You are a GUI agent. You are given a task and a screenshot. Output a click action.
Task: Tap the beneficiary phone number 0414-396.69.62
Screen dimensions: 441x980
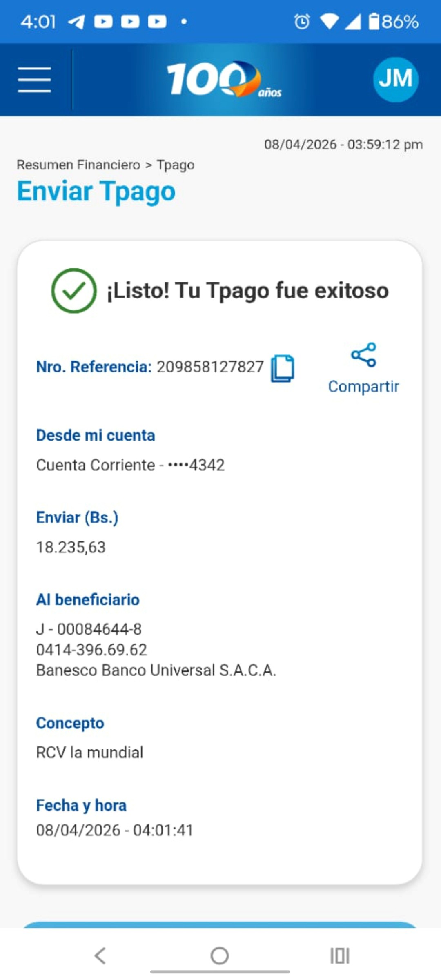pos(91,650)
